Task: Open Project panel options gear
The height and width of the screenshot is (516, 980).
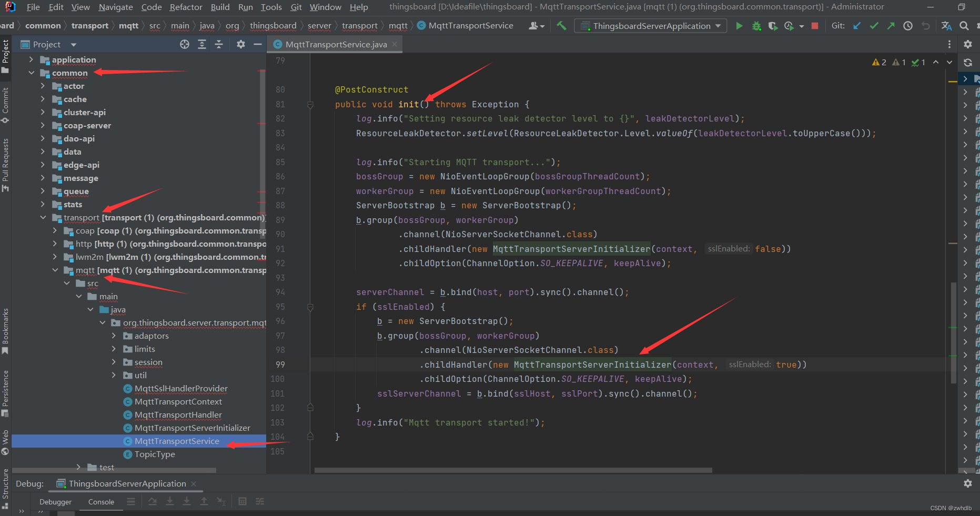Action: (241, 45)
